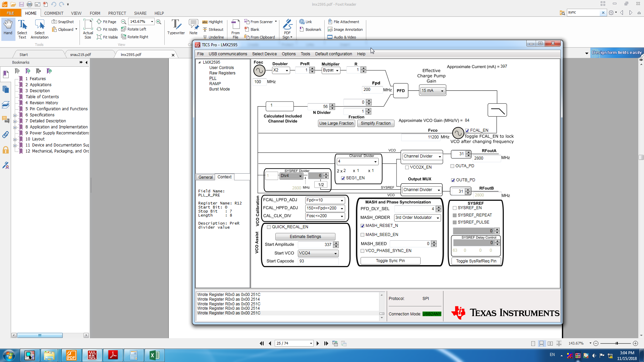Enable the VCO2X_EN checkbox
Image resolution: width=644 pixels, height=362 pixels.
[407, 167]
